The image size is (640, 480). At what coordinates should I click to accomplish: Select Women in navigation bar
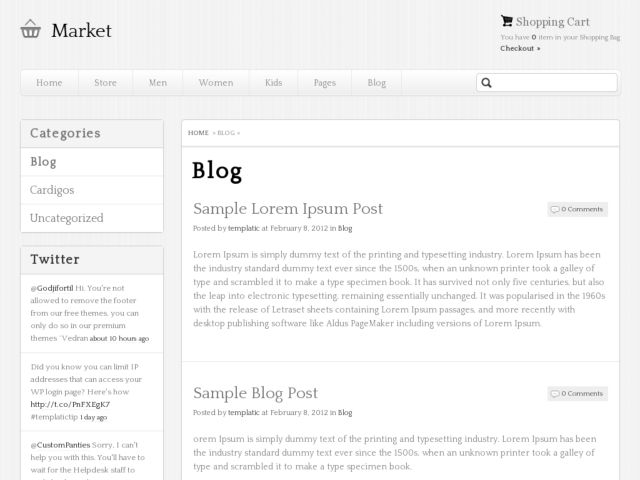(216, 83)
